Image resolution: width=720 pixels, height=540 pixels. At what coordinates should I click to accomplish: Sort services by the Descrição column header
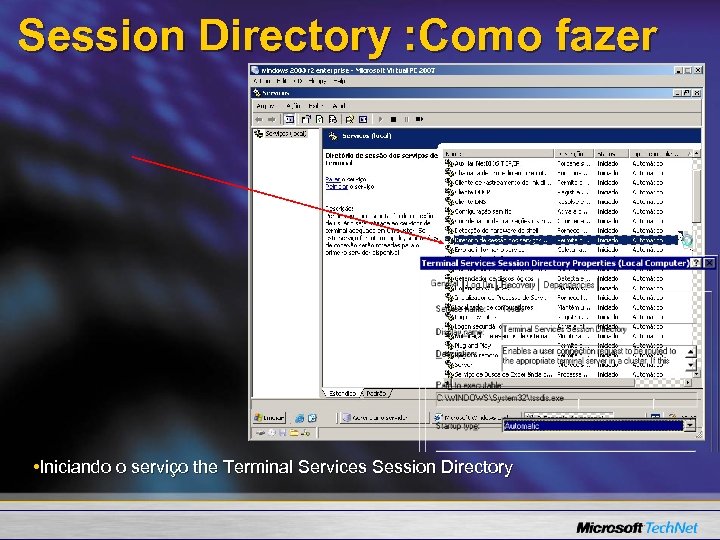point(574,154)
